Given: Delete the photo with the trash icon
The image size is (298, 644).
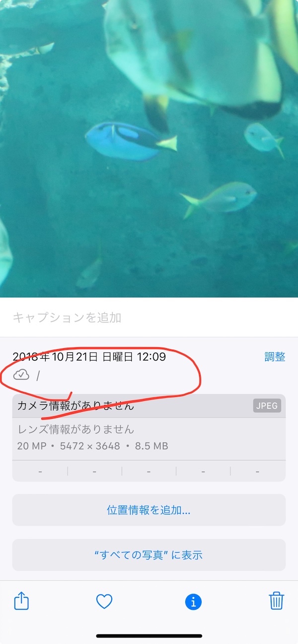Looking at the screenshot, I should (277, 601).
